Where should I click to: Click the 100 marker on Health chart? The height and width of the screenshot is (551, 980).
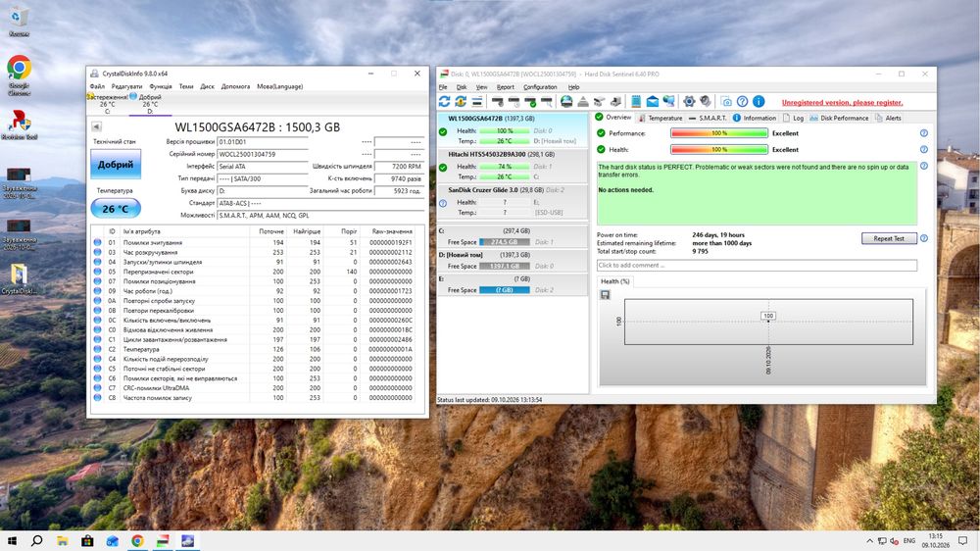click(768, 316)
